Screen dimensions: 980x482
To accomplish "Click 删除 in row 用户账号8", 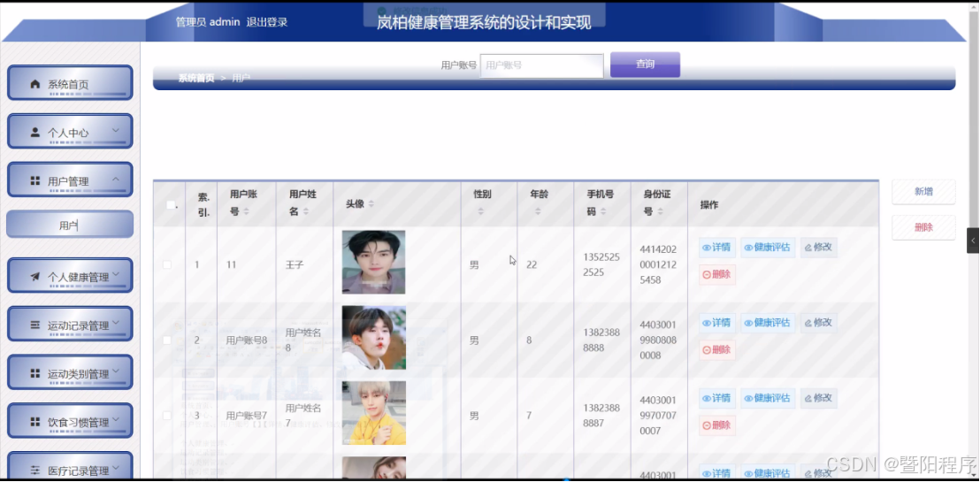I will 717,350.
